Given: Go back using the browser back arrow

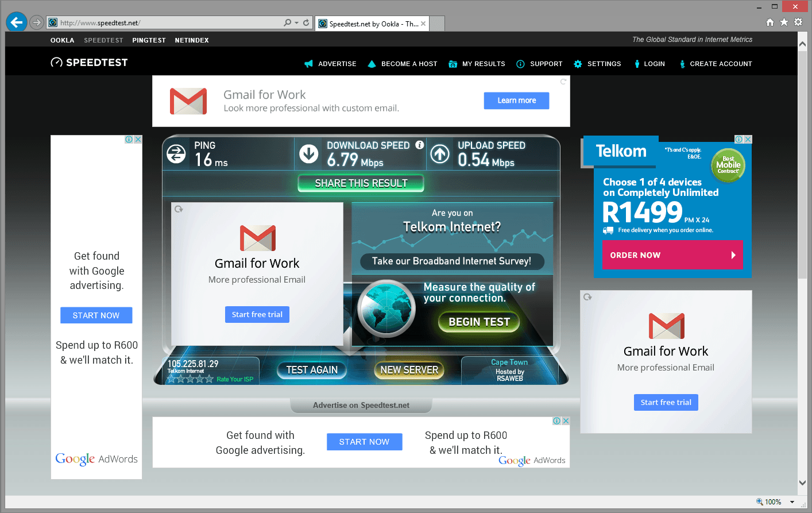Looking at the screenshot, I should [x=17, y=22].
